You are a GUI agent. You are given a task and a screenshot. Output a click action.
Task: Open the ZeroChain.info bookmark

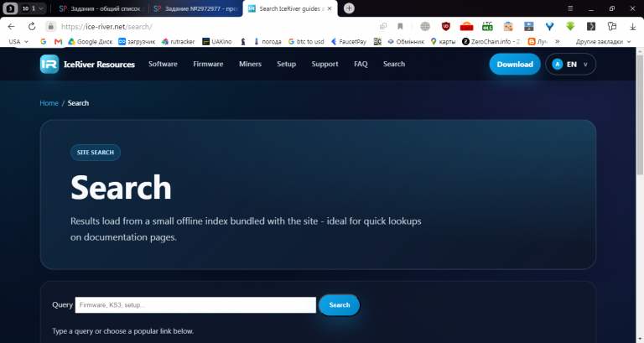[492, 41]
